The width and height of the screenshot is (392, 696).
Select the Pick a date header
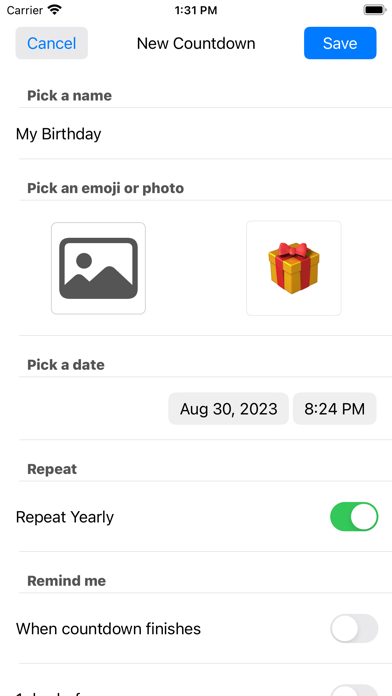tap(66, 365)
